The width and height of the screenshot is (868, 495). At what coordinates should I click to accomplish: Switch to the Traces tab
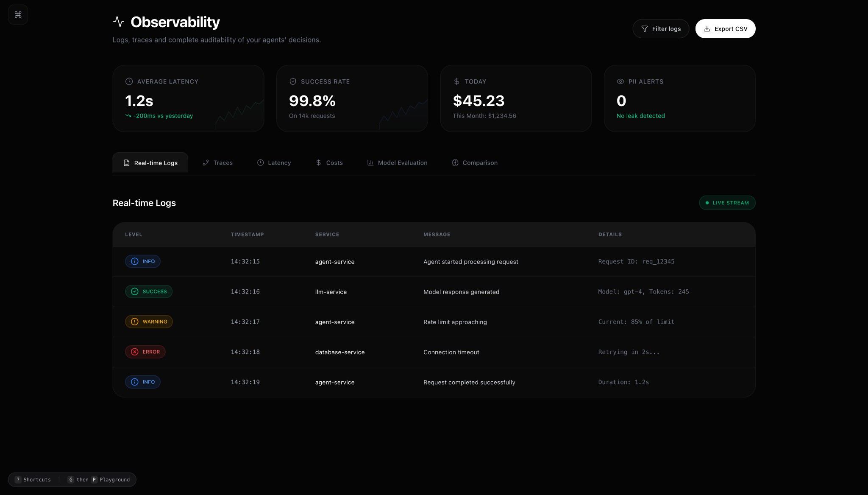pyautogui.click(x=217, y=163)
